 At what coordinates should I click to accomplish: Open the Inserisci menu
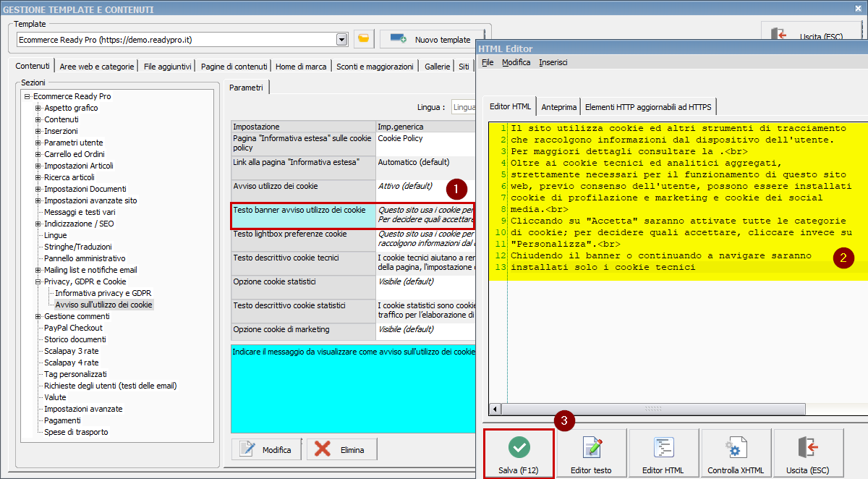553,62
